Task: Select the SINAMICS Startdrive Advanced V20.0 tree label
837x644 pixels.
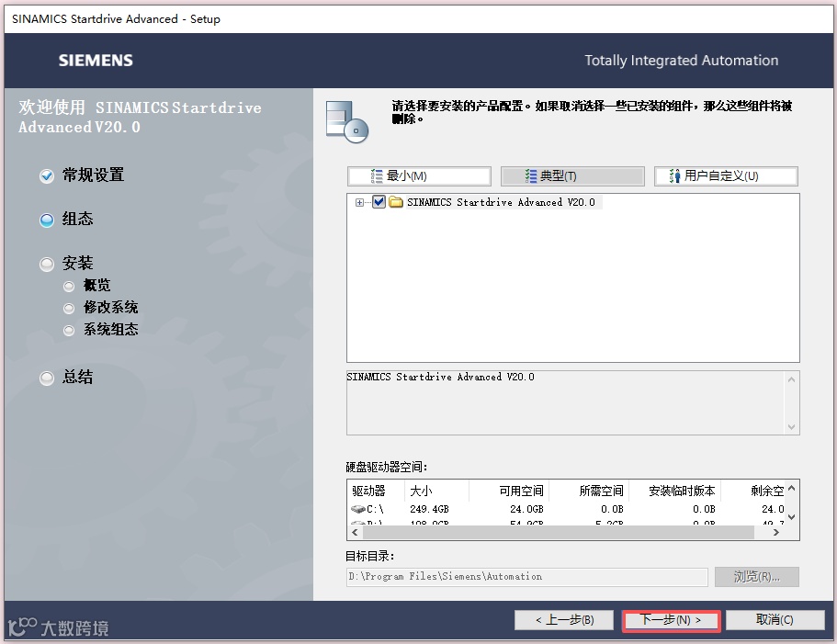Action: coord(501,202)
